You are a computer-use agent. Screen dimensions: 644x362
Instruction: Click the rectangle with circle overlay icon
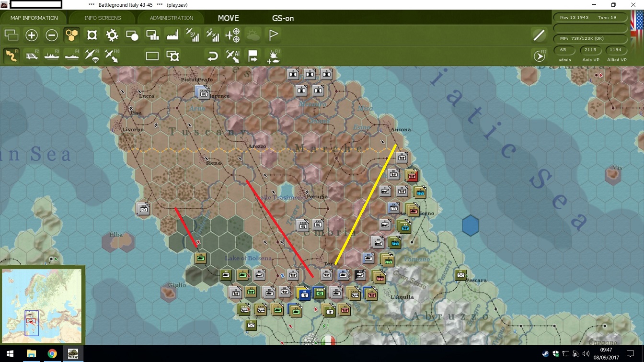pos(132,35)
